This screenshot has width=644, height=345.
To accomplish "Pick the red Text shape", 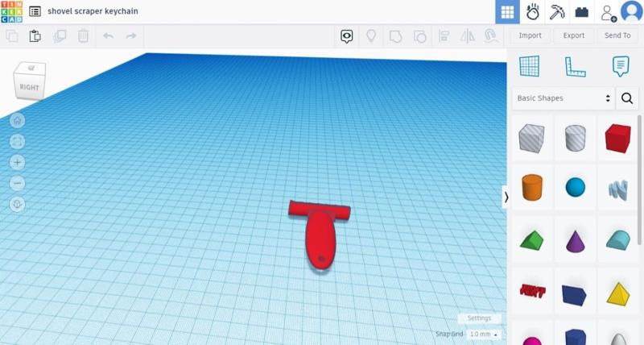I will pos(532,291).
